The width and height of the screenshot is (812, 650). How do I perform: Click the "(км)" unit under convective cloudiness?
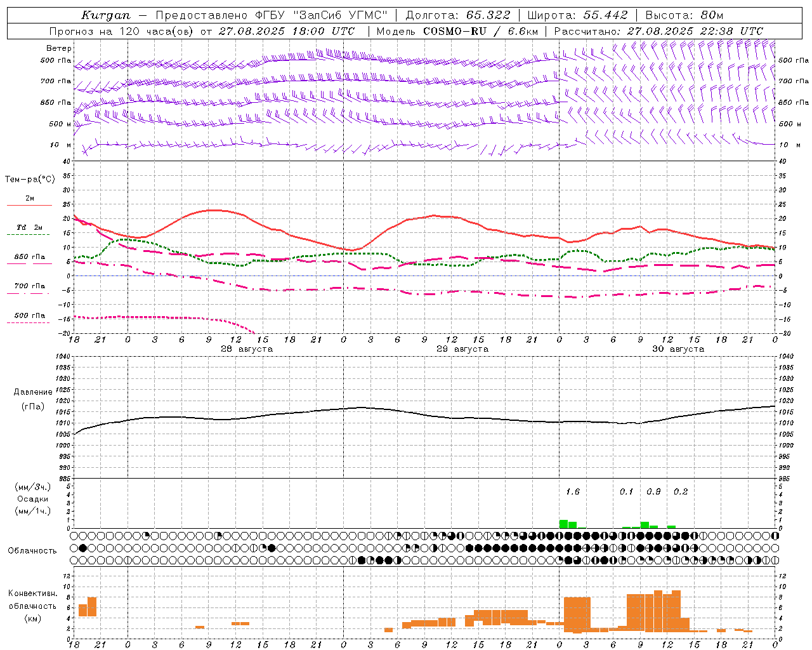pos(32,618)
